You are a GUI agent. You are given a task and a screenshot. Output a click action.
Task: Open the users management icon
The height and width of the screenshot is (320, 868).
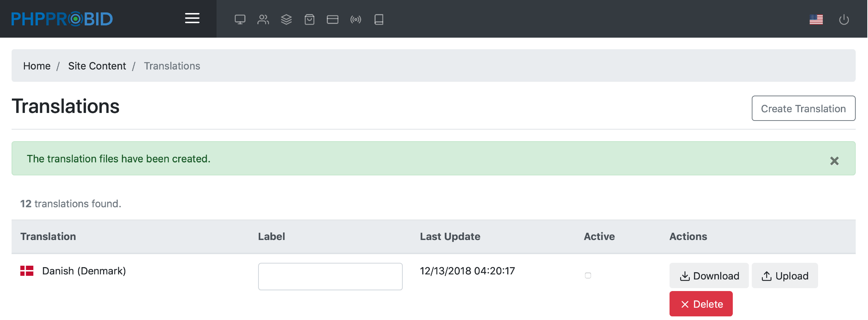(263, 19)
